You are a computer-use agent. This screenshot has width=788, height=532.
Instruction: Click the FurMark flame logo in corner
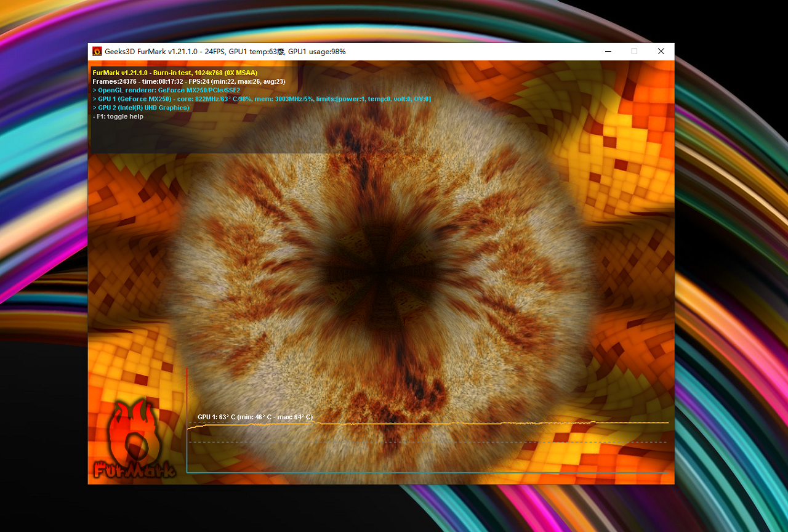[134, 439]
